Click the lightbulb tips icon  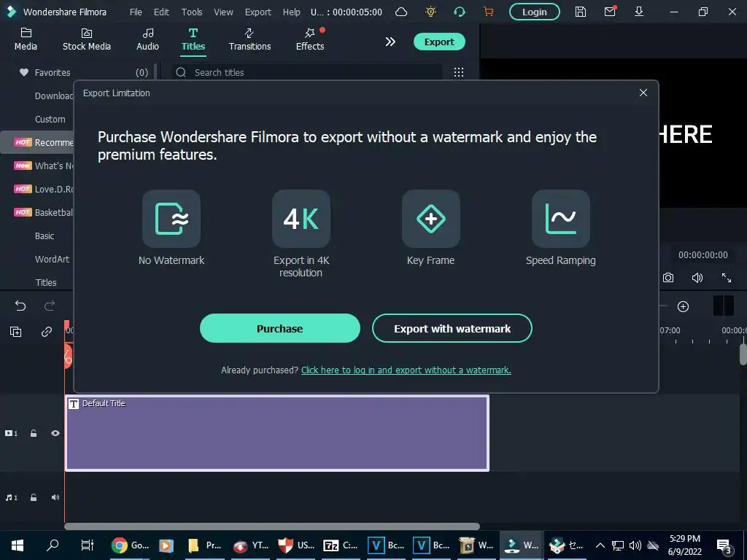(430, 12)
